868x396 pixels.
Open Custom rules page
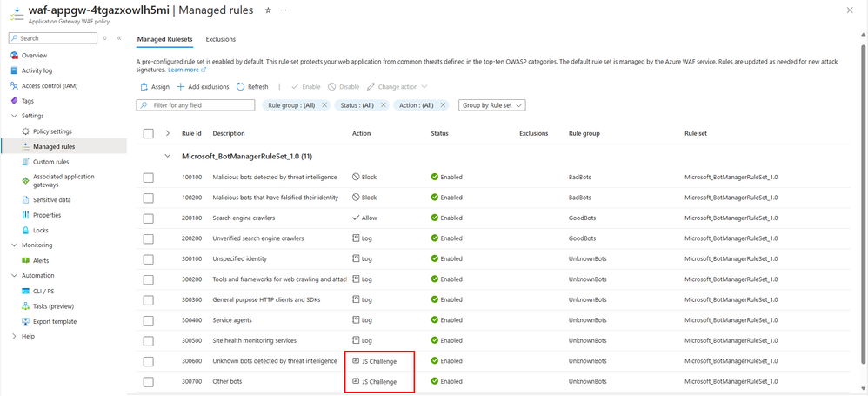51,162
